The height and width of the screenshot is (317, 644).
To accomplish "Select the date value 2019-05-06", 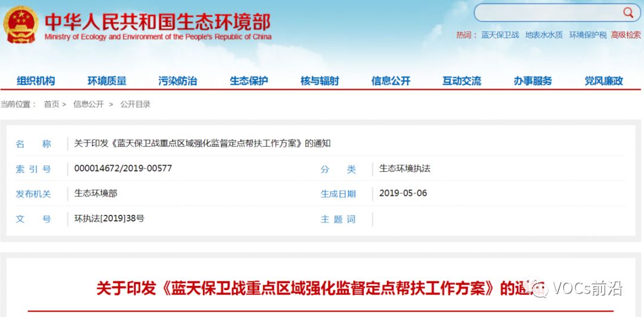I will click(403, 193).
